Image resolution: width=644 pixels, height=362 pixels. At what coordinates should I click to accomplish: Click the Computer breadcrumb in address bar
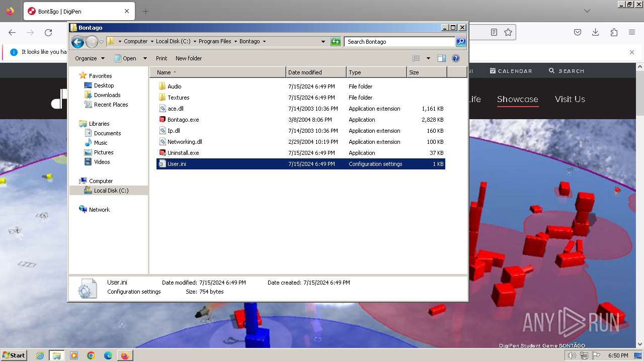point(135,41)
